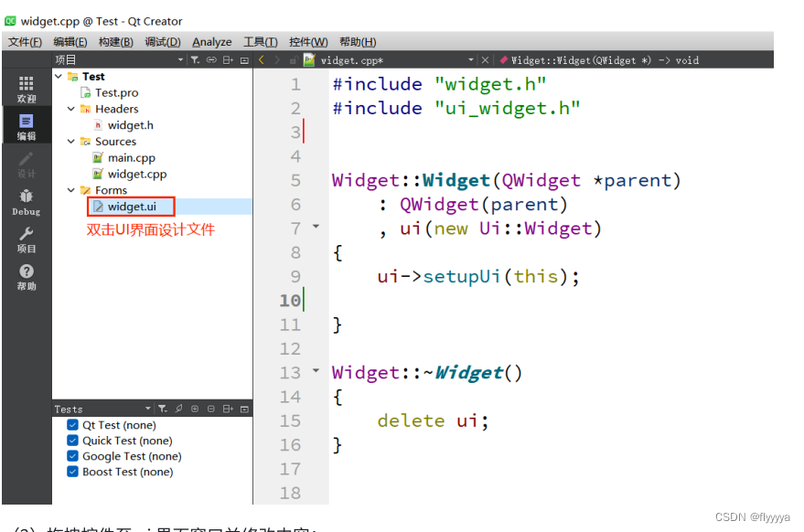The width and height of the screenshot is (804, 532).
Task: Open the Design (设计) mode
Action: coord(27,164)
